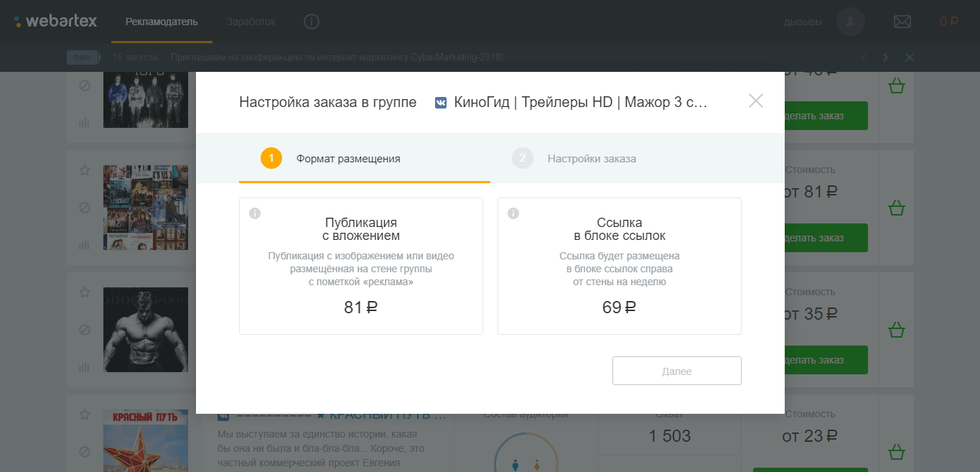Open 'Формат размещения' step tab
The image size is (980, 472).
(347, 159)
